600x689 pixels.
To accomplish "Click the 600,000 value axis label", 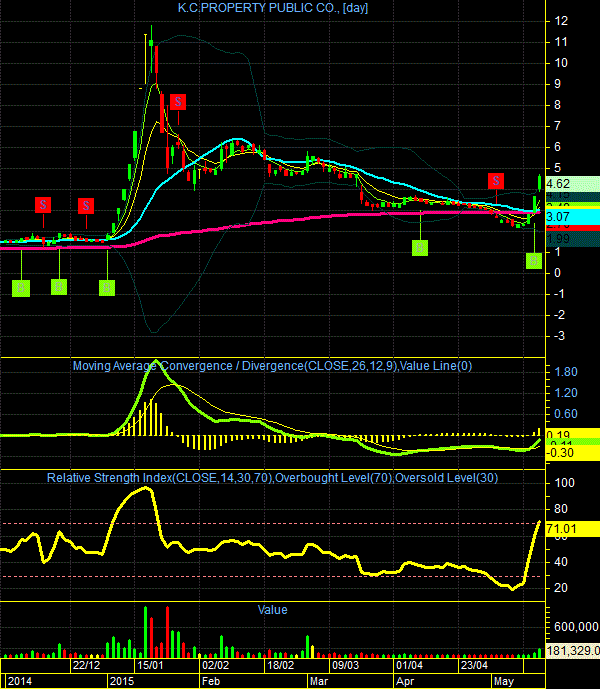I will tap(576, 627).
